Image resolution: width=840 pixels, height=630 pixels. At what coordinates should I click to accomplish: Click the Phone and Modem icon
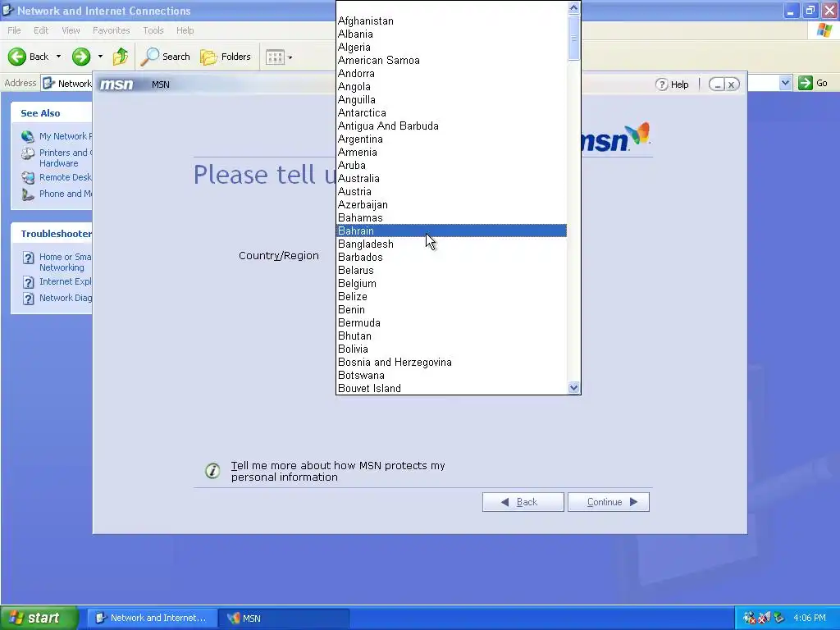28,194
